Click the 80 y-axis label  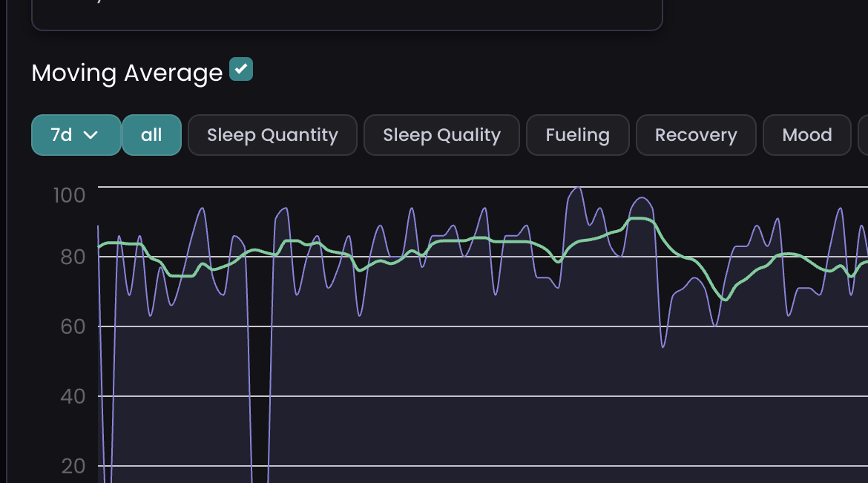(x=73, y=257)
